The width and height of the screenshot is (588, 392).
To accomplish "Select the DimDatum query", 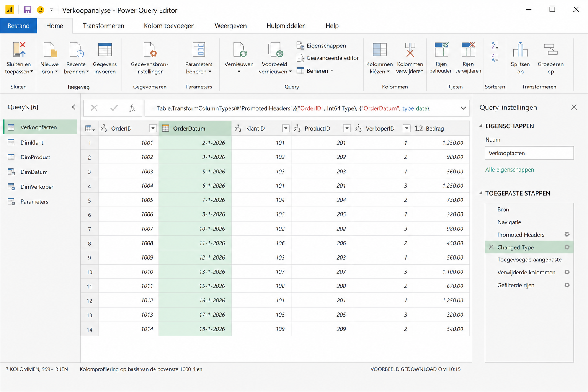I will tap(40, 172).
